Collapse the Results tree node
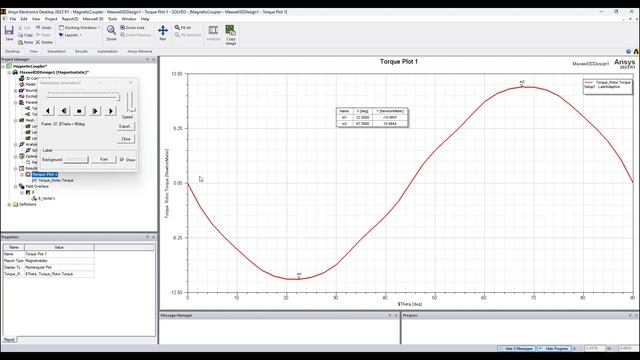The height and width of the screenshot is (360, 640). click(16, 168)
